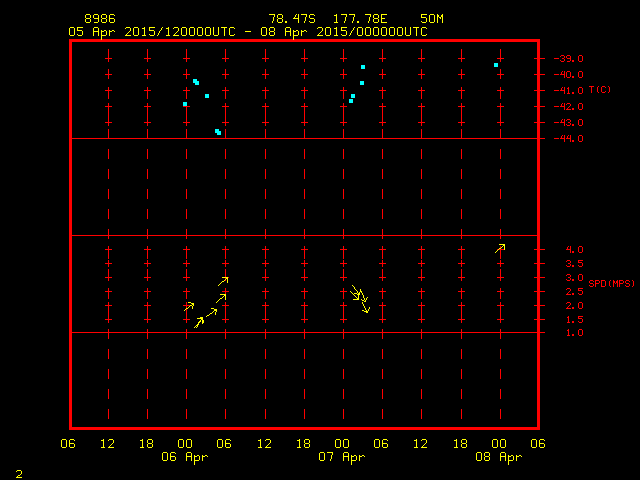This screenshot has width=640, height=480.
Task: Click the 07 Apr date label
Action: click(342, 457)
